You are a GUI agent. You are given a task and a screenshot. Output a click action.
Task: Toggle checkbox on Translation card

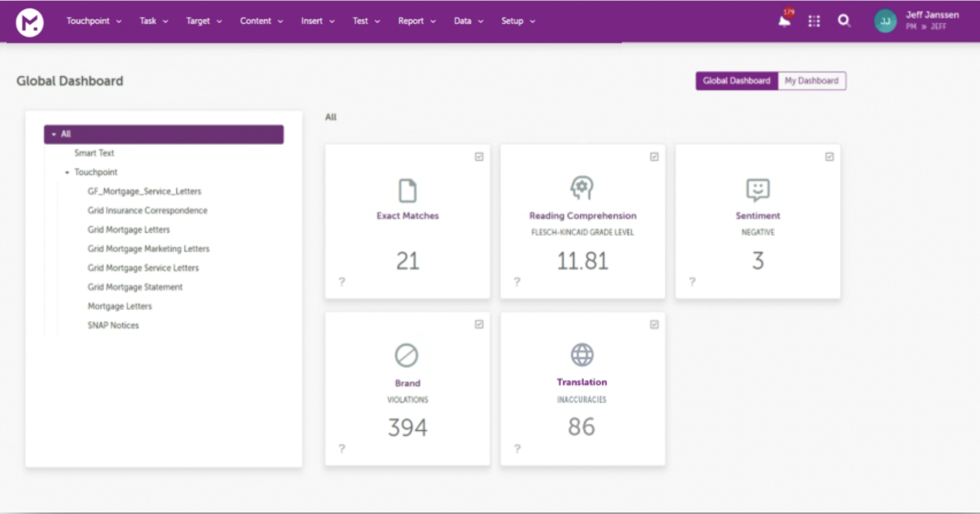click(x=654, y=324)
